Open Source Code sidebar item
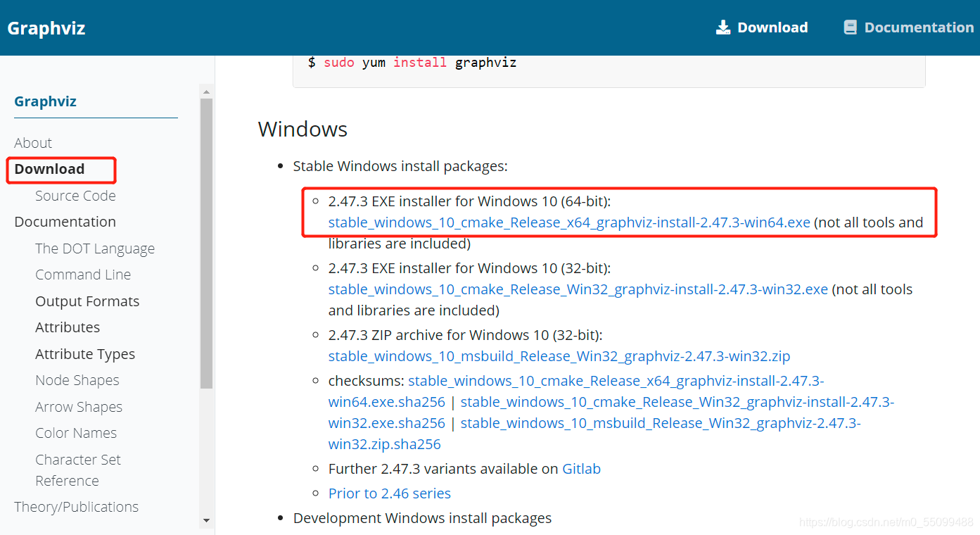The height and width of the screenshot is (535, 980). pos(75,196)
